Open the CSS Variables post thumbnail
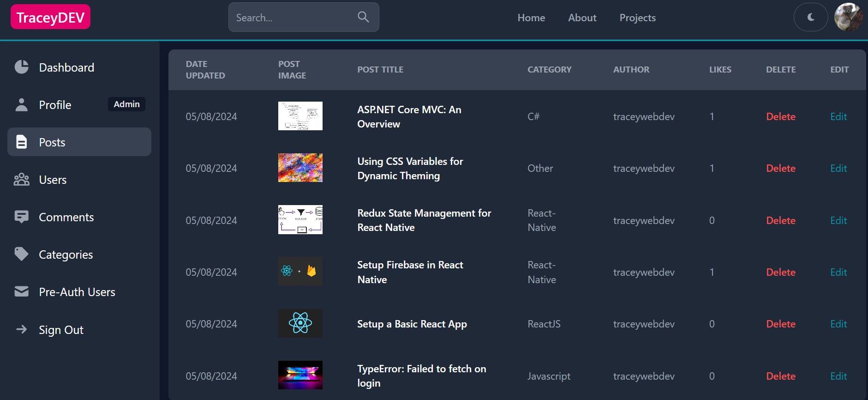Viewport: 868px width, 400px height. click(300, 168)
